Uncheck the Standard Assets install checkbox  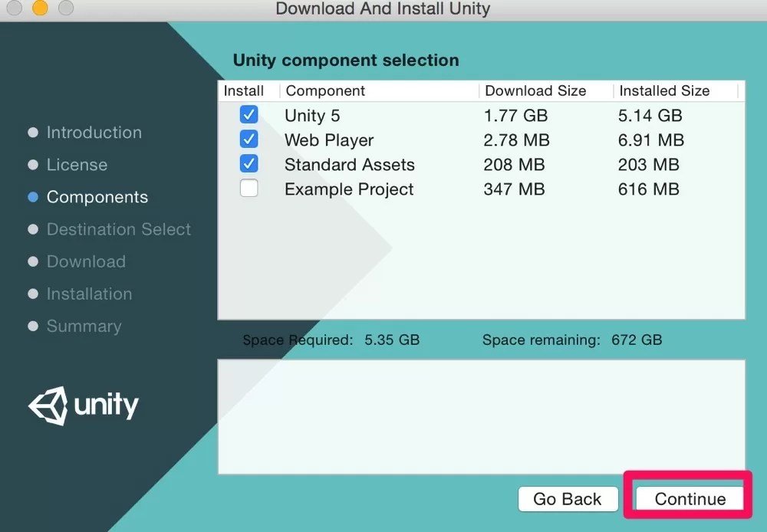(249, 164)
